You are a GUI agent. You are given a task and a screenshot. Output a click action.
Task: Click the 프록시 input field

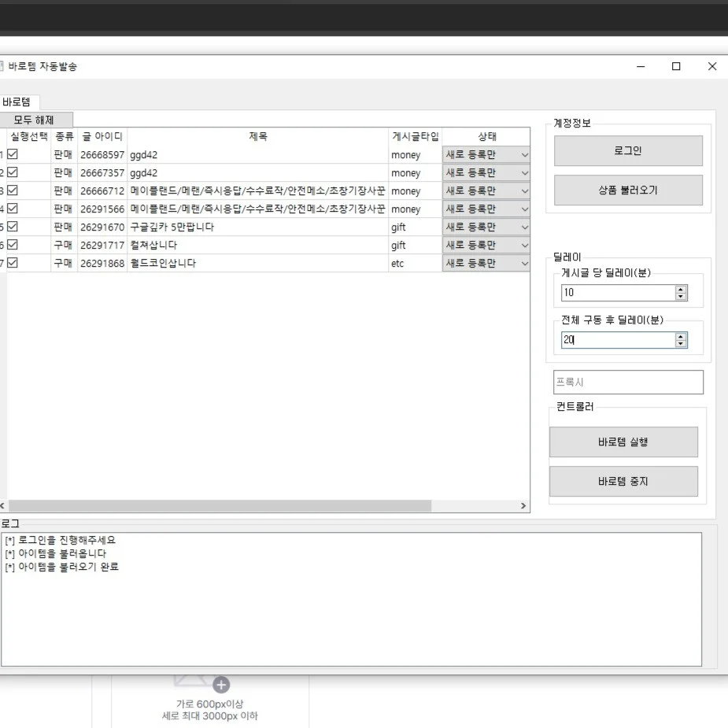coord(627,382)
